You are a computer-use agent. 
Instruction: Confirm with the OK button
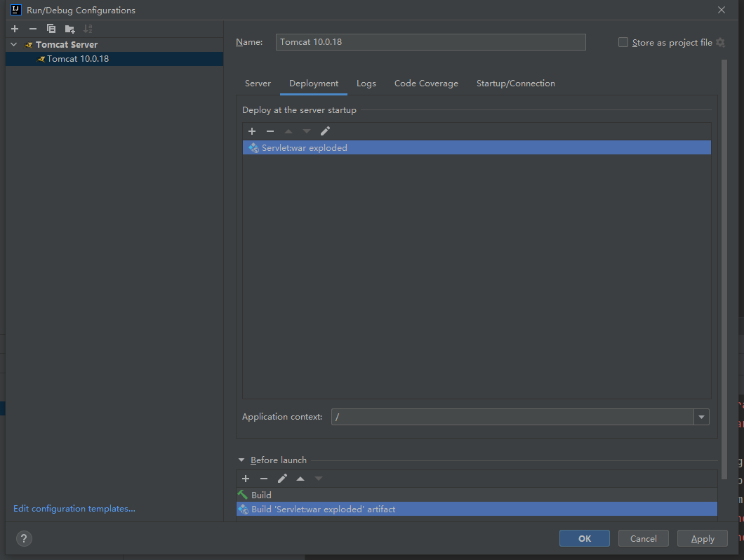coord(584,538)
